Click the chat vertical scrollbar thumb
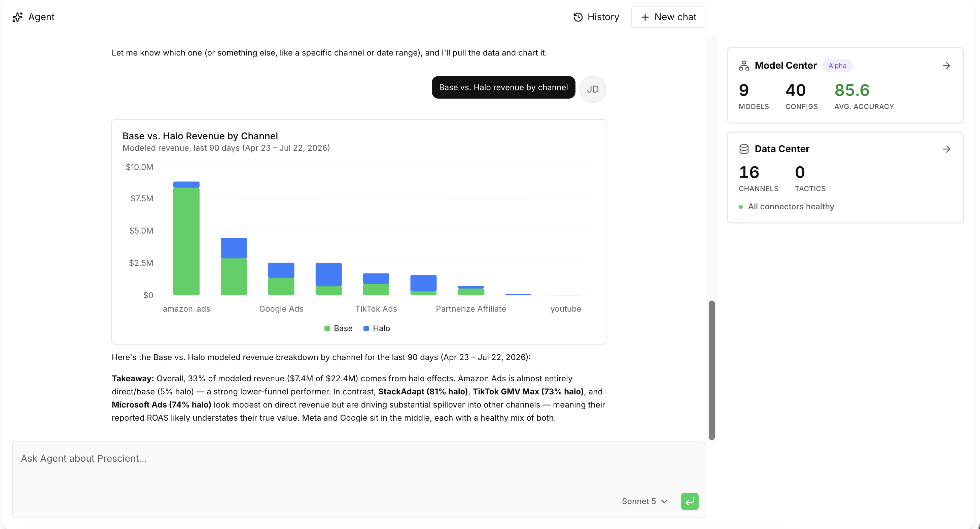Viewport: 980px width, 529px height. (x=711, y=370)
